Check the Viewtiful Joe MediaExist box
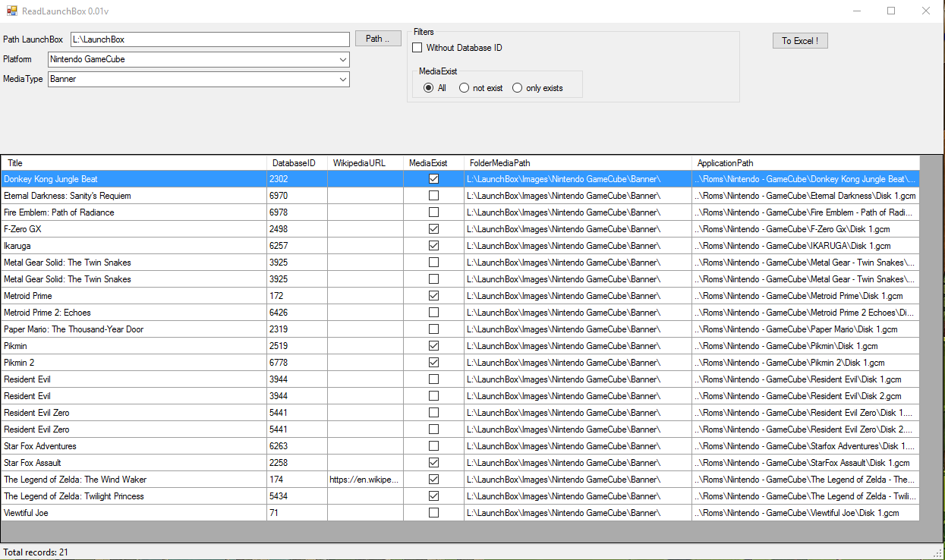The image size is (945, 560). coord(433,513)
